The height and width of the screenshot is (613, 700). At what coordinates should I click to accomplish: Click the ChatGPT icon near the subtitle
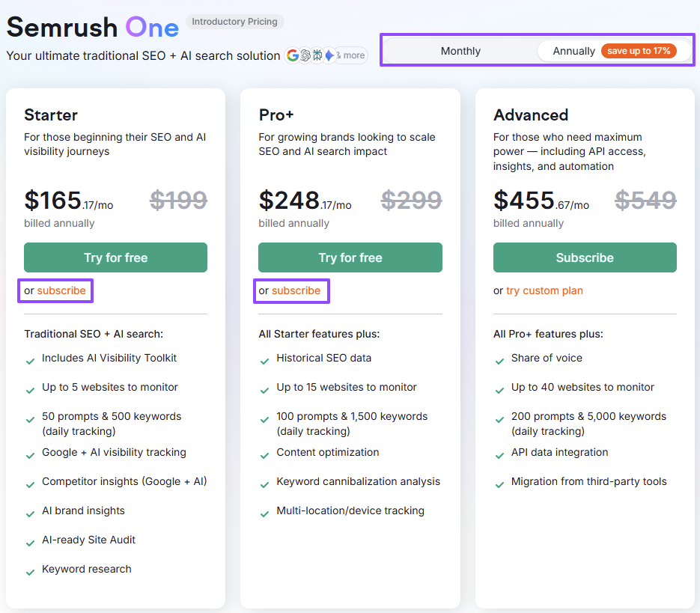click(x=305, y=55)
